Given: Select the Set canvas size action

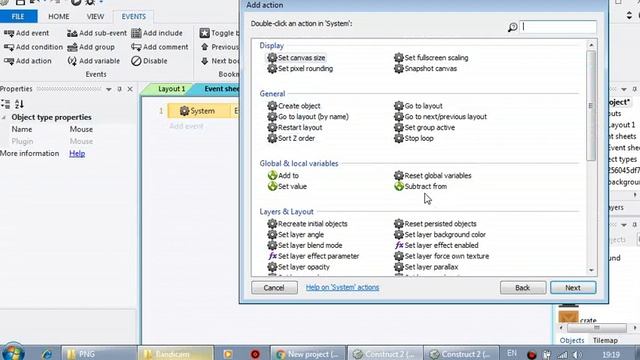Looking at the screenshot, I should click(296, 58).
